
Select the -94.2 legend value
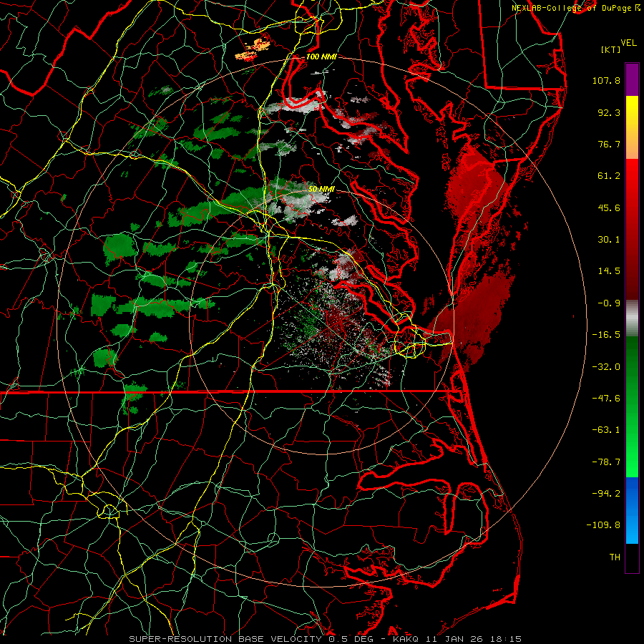[606, 494]
